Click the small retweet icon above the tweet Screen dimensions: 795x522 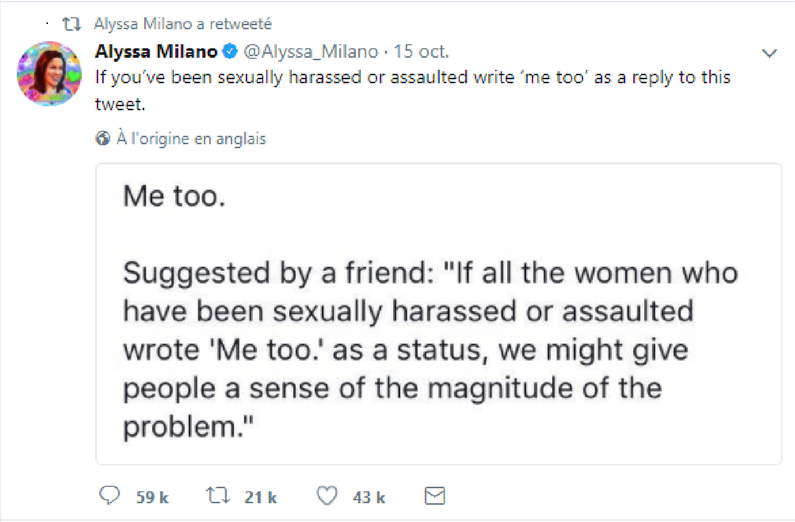tap(71, 24)
